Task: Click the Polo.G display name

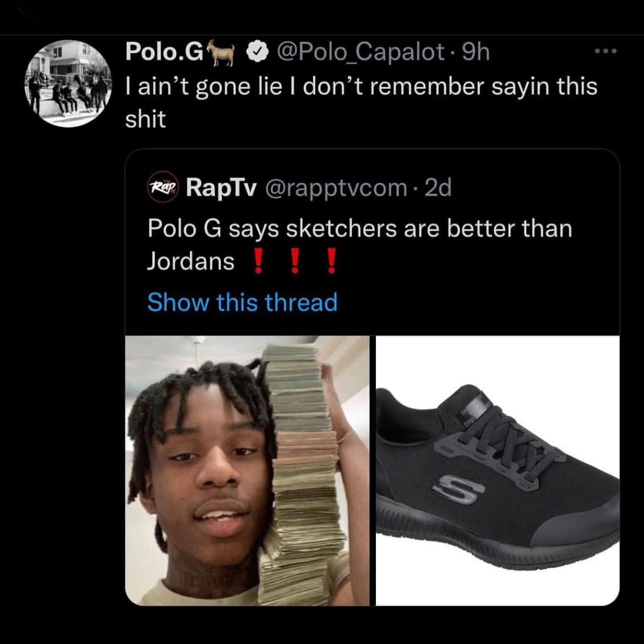Action: [x=164, y=52]
